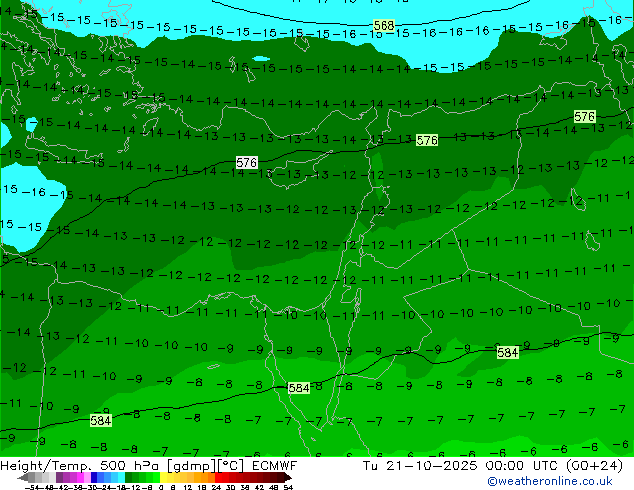Click the yellow swatch above 0 in legend
The image size is (634, 490).
(163, 478)
